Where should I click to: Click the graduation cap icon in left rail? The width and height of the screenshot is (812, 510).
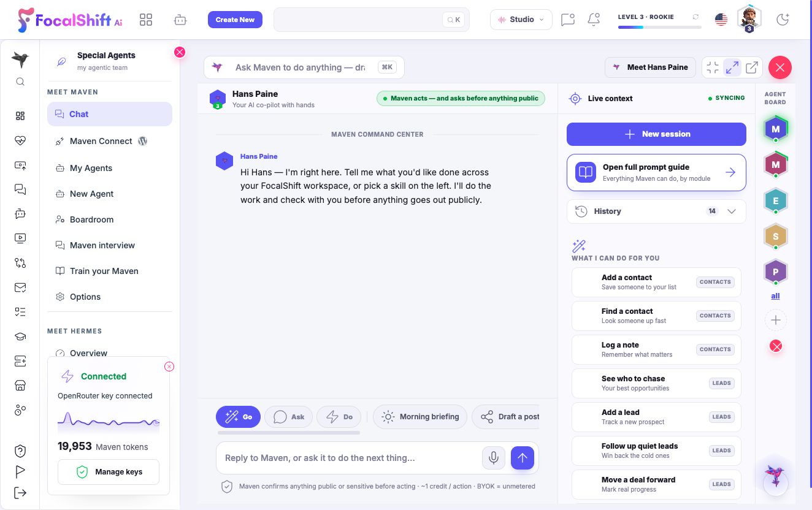[x=20, y=337]
